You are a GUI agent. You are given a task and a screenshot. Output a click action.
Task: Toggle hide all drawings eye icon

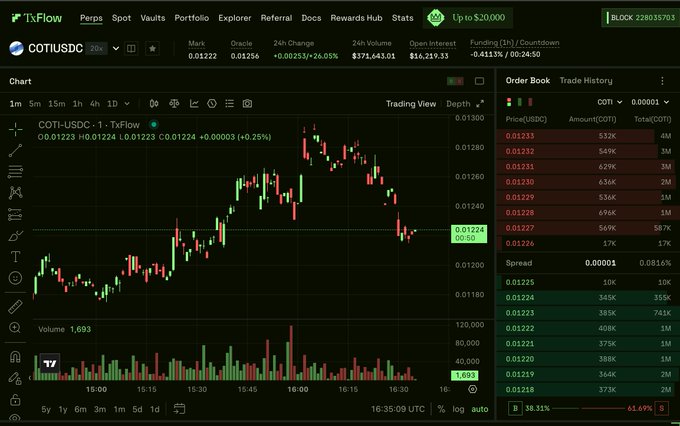pyautogui.click(x=15, y=418)
